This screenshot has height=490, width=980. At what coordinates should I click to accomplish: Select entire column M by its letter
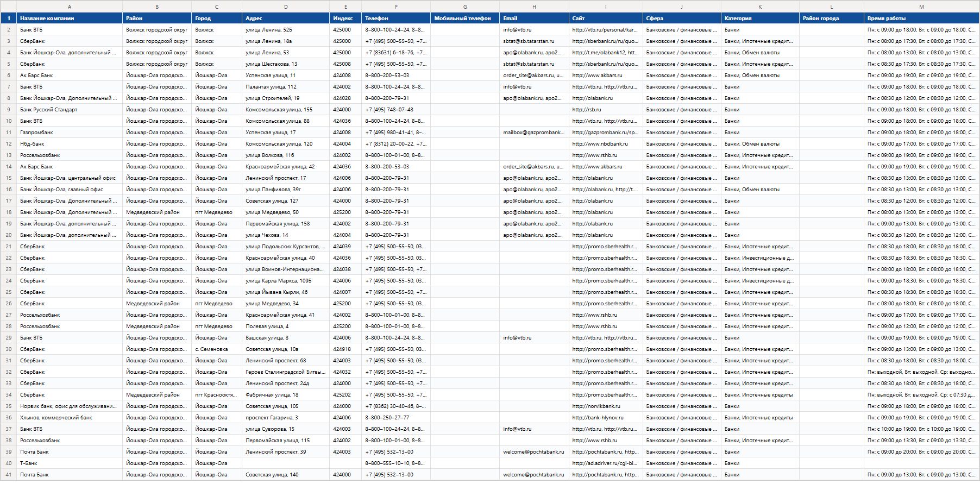coord(921,7)
